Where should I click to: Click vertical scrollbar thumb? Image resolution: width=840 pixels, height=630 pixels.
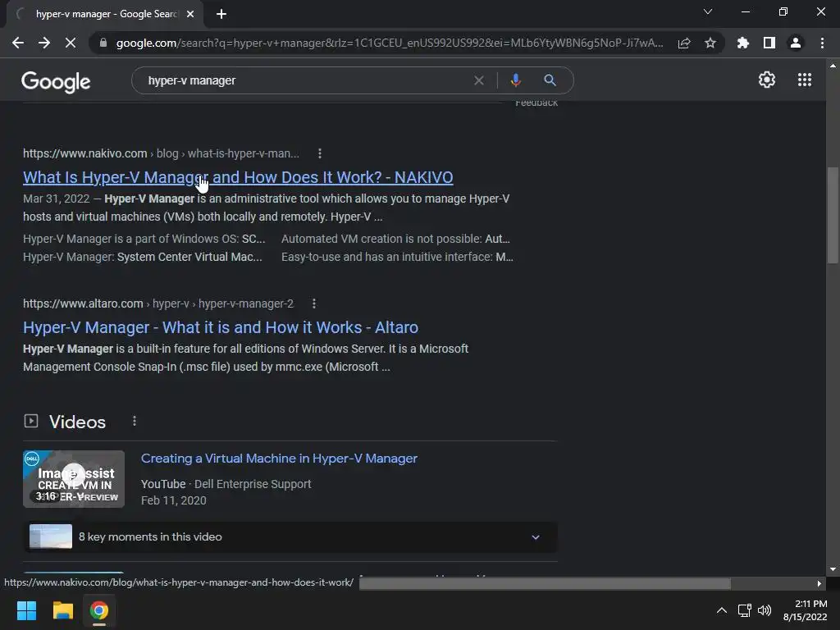pyautogui.click(x=833, y=215)
